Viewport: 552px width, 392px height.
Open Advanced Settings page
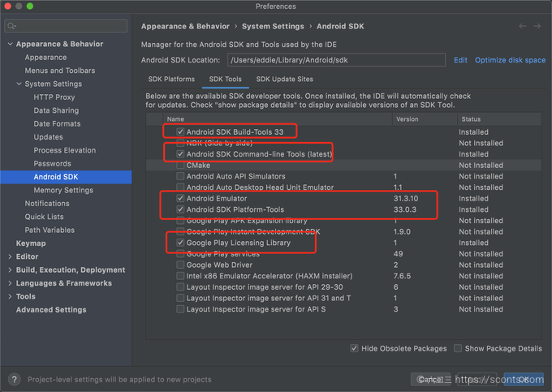pyautogui.click(x=51, y=310)
